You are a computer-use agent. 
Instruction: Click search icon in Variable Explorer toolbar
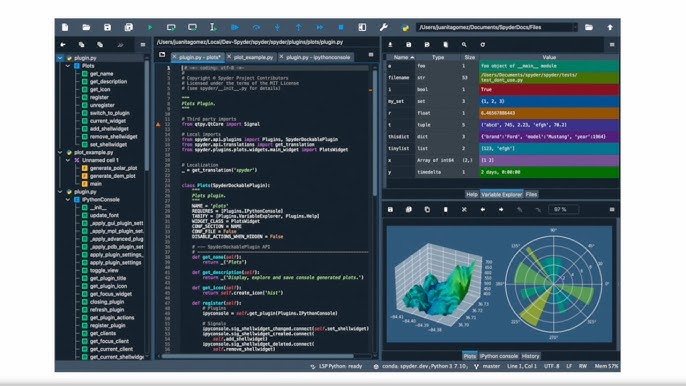pyautogui.click(x=464, y=45)
